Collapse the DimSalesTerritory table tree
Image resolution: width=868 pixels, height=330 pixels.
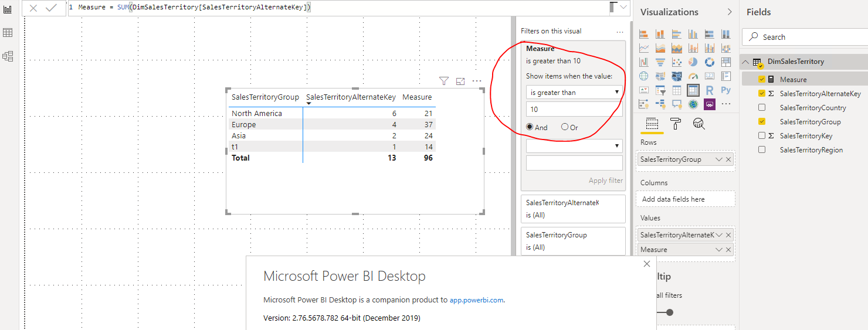[x=745, y=62]
